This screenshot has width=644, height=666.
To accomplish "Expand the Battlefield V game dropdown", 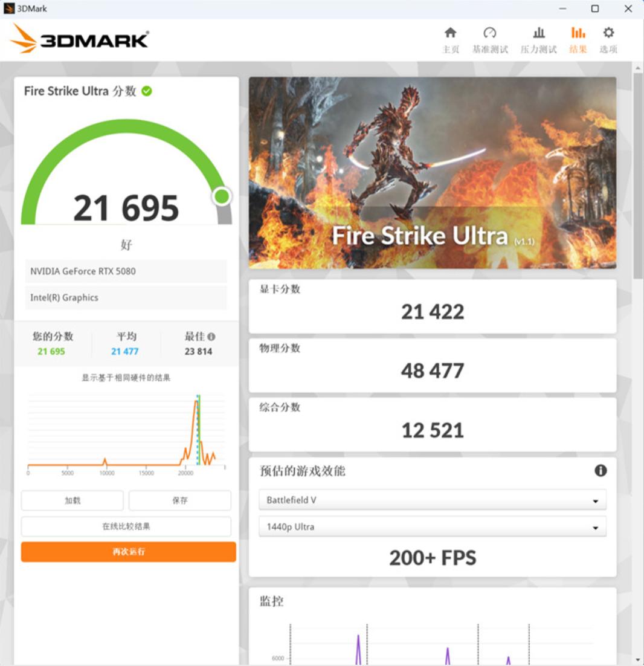I will (x=432, y=500).
